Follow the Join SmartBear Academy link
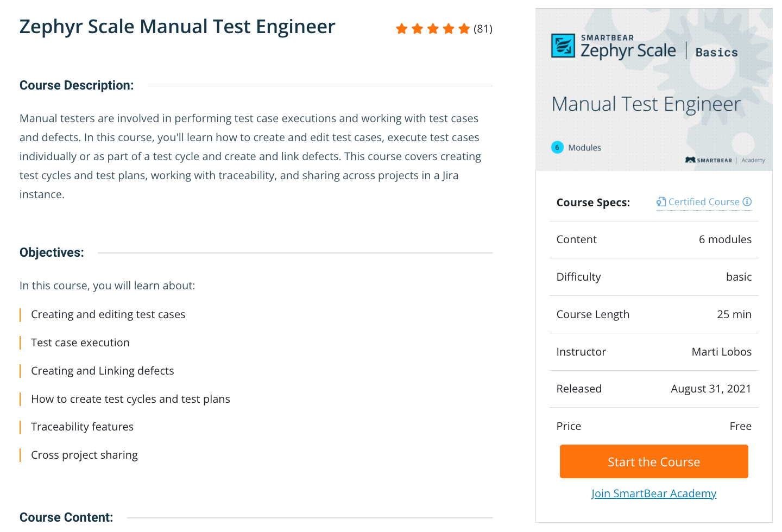 [654, 493]
